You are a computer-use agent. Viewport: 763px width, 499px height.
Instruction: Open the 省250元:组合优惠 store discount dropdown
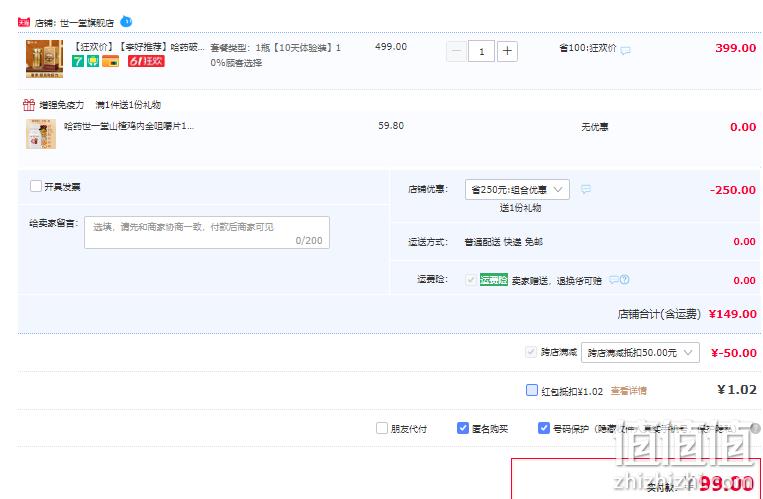[x=517, y=189]
